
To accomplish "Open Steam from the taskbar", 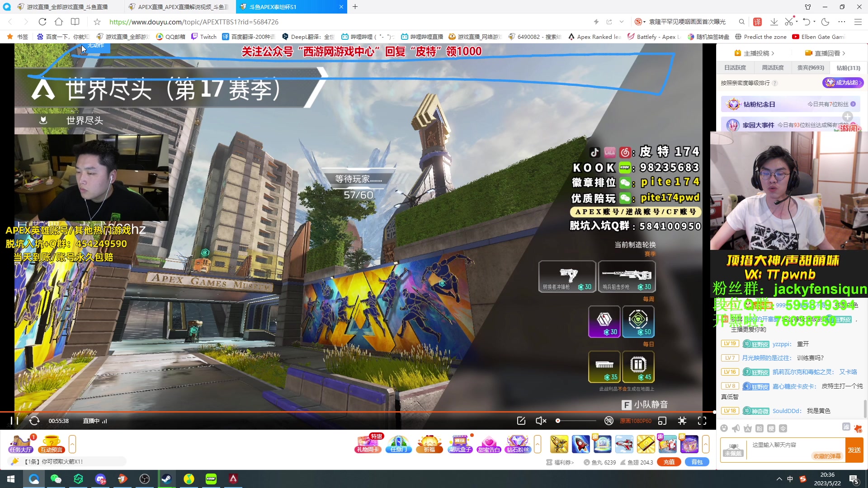I will pos(167,479).
